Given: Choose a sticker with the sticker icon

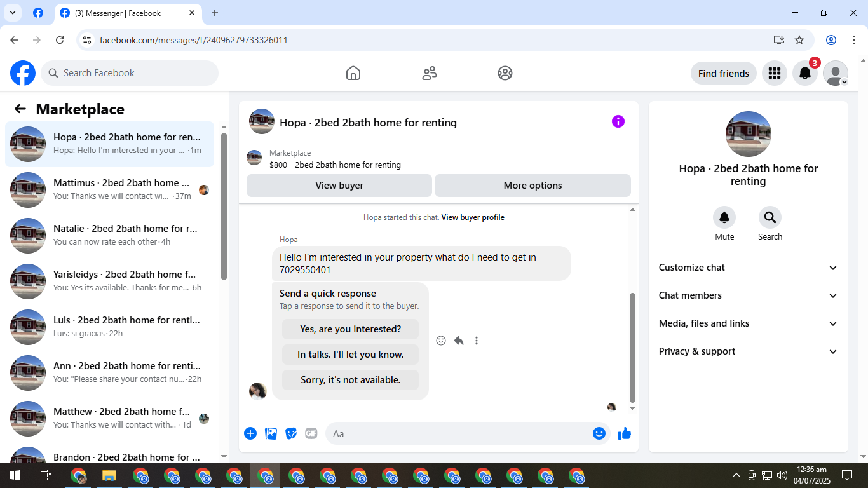Looking at the screenshot, I should 291,433.
